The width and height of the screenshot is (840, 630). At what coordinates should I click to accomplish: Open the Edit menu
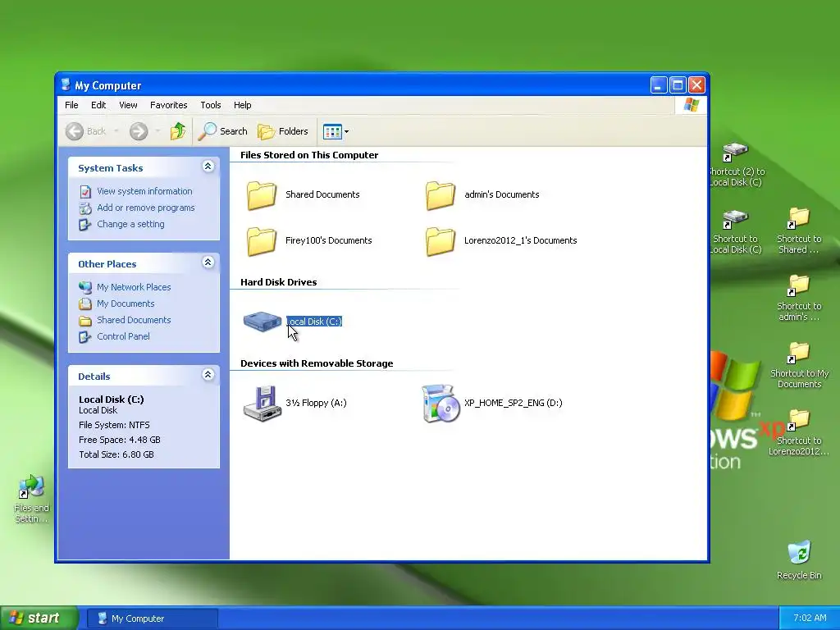pyautogui.click(x=98, y=105)
